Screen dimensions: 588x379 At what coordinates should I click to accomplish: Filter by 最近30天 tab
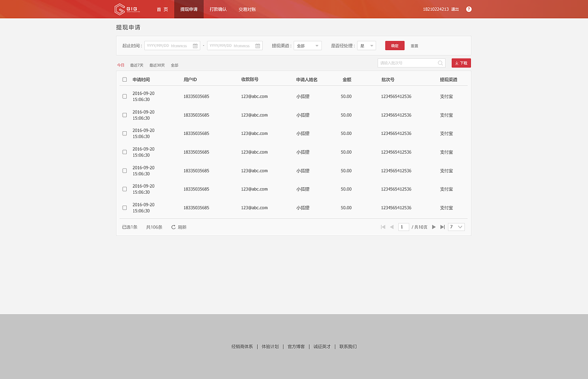pos(157,65)
